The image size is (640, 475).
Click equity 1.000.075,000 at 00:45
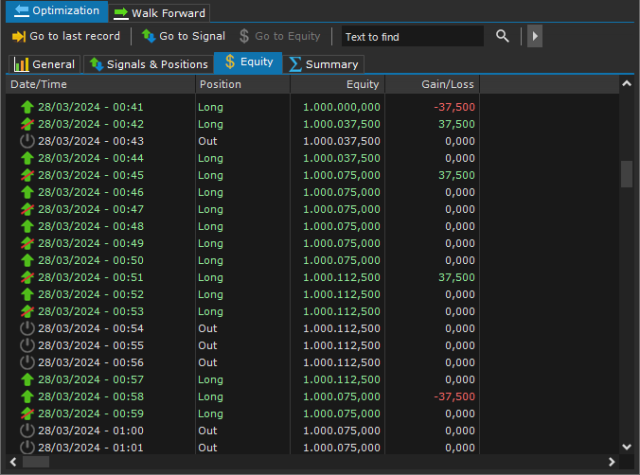[342, 175]
